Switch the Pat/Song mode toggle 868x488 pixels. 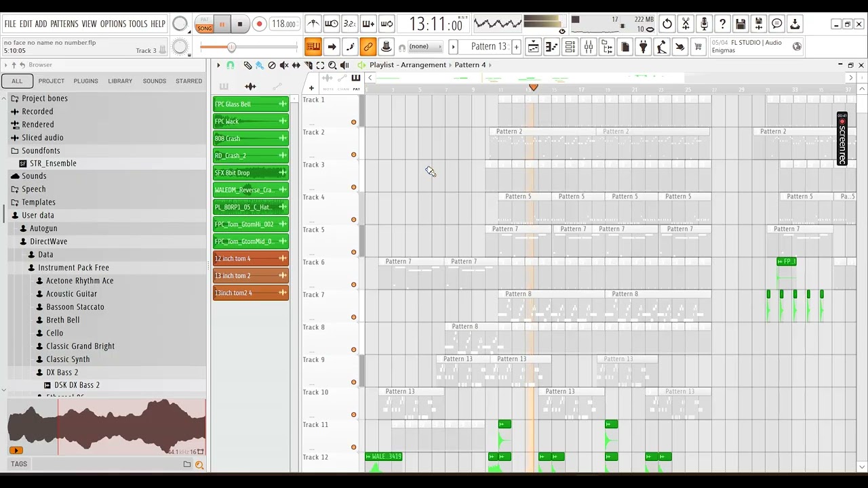[204, 24]
